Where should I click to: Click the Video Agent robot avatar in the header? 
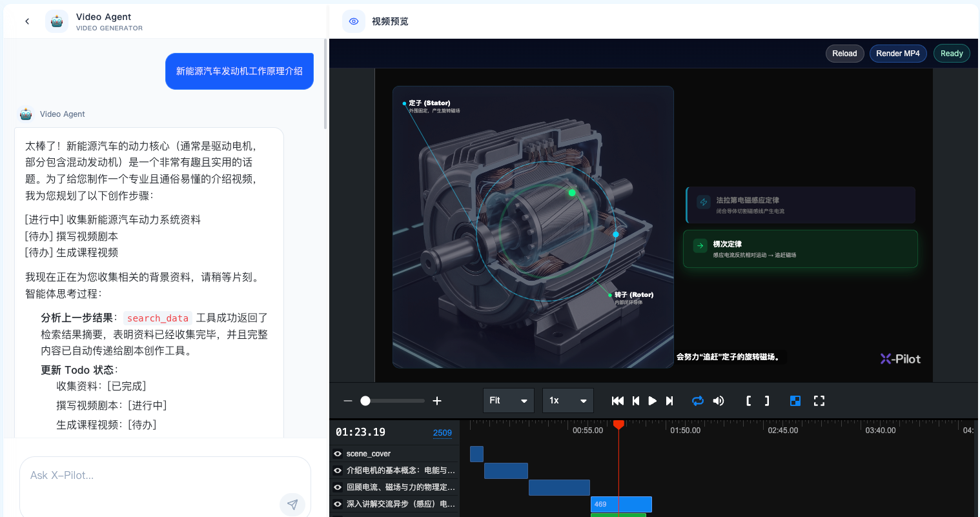click(x=57, y=21)
